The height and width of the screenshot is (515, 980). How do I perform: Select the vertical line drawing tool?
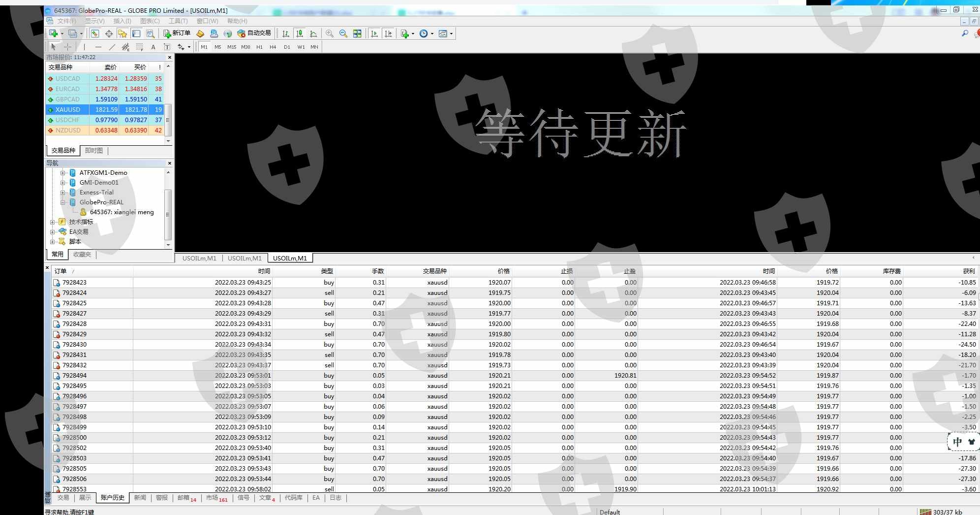coord(84,47)
